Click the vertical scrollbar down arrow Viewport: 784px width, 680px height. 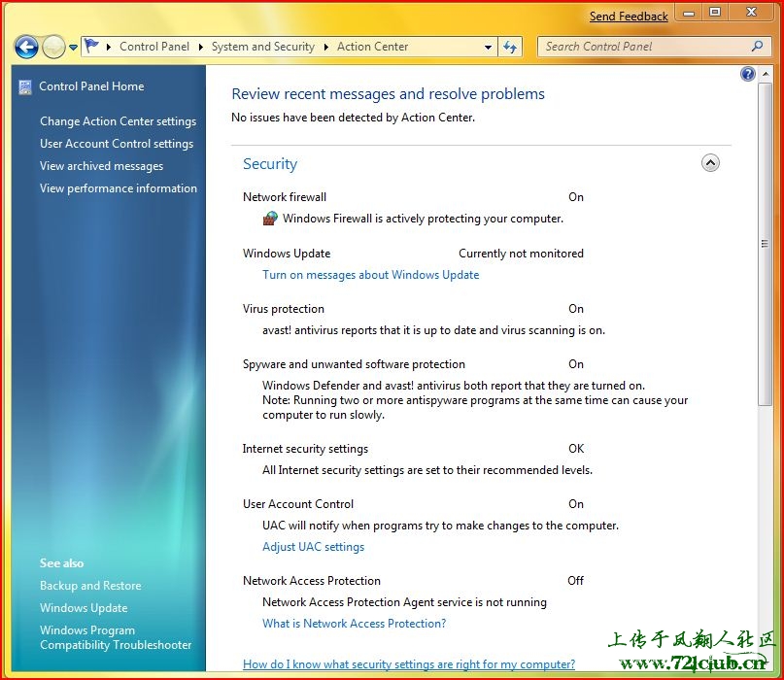click(x=765, y=663)
